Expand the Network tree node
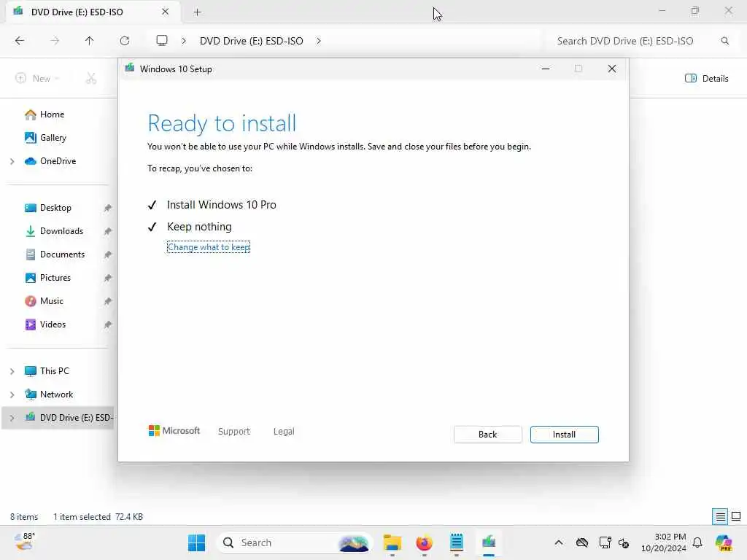 (12, 394)
